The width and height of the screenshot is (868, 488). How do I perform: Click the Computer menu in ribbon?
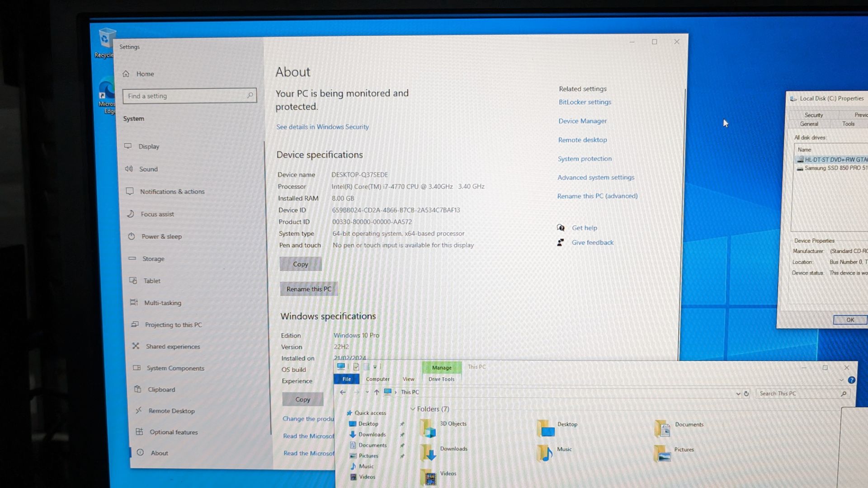point(377,379)
